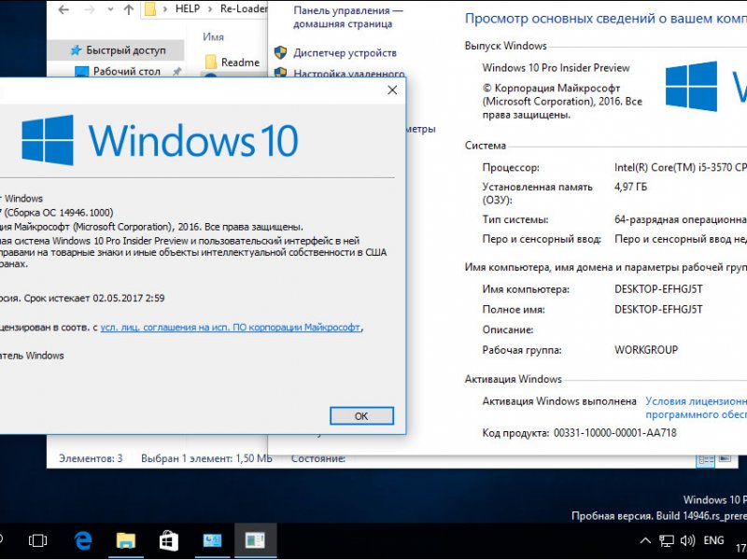The image size is (747, 560).
Task: Click the WORKGROUP workgroup value
Action: click(646, 349)
